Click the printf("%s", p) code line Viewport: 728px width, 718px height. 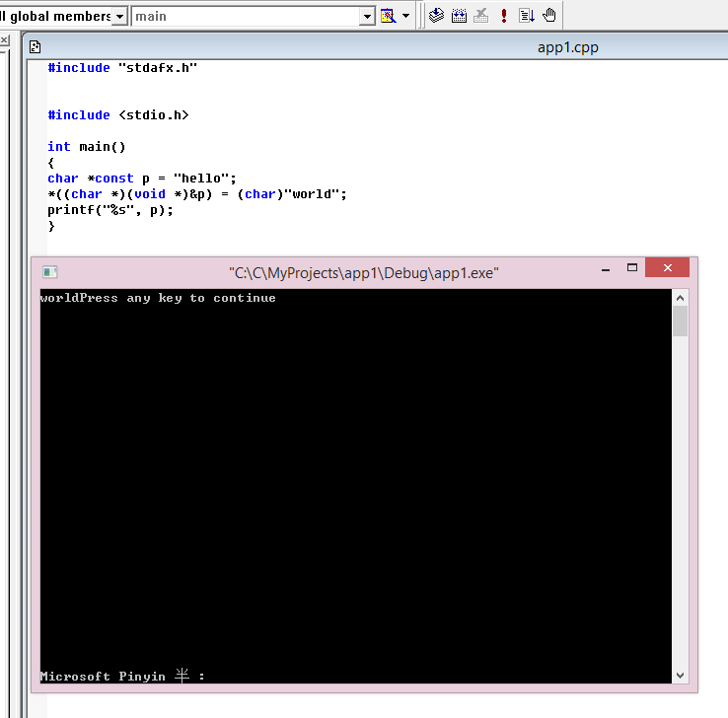pos(110,210)
